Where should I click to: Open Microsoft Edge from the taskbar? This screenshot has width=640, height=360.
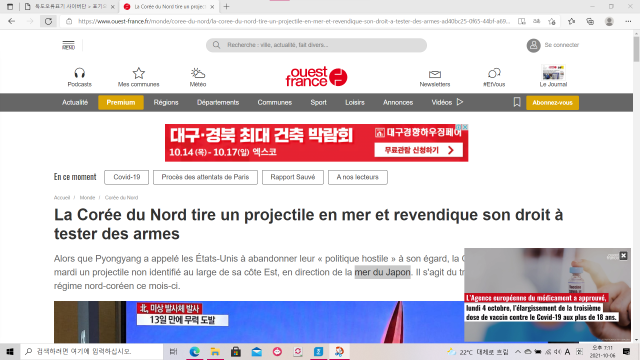(194, 351)
